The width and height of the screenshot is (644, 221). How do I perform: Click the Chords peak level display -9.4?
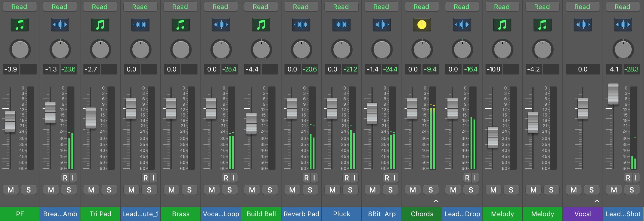(x=430, y=69)
